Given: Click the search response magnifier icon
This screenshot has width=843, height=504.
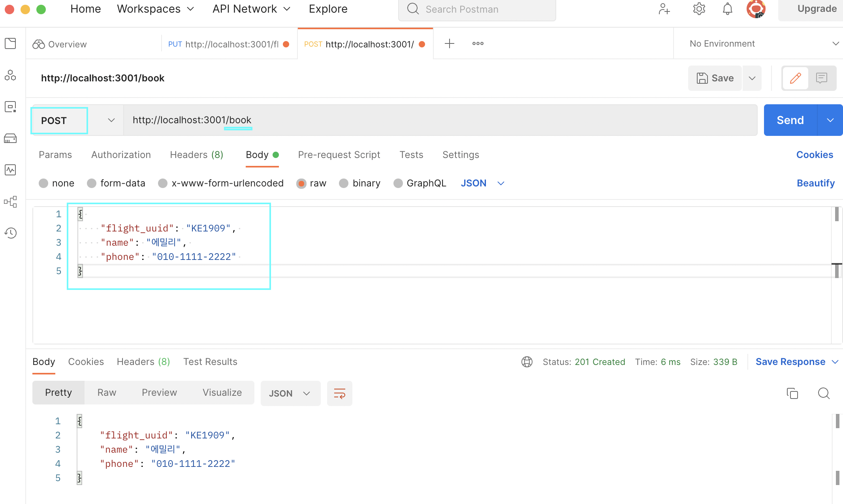Looking at the screenshot, I should tap(824, 393).
